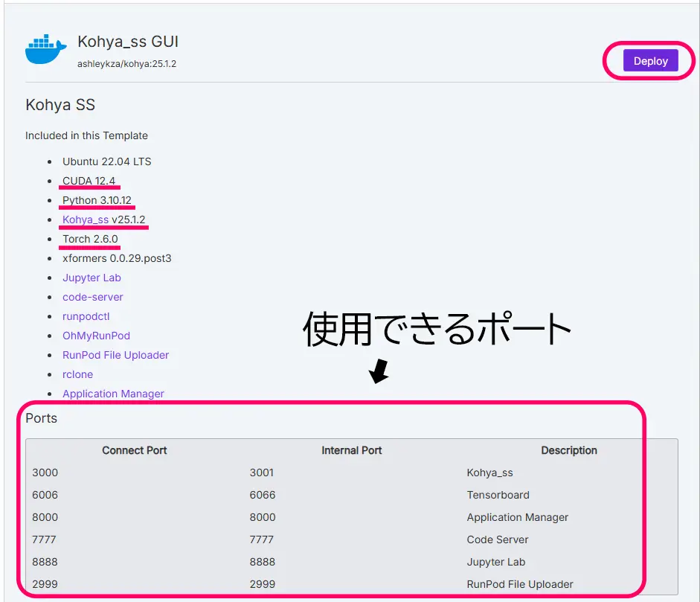The width and height of the screenshot is (700, 602).
Task: Click the Tensorboard description cell
Action: click(x=498, y=495)
